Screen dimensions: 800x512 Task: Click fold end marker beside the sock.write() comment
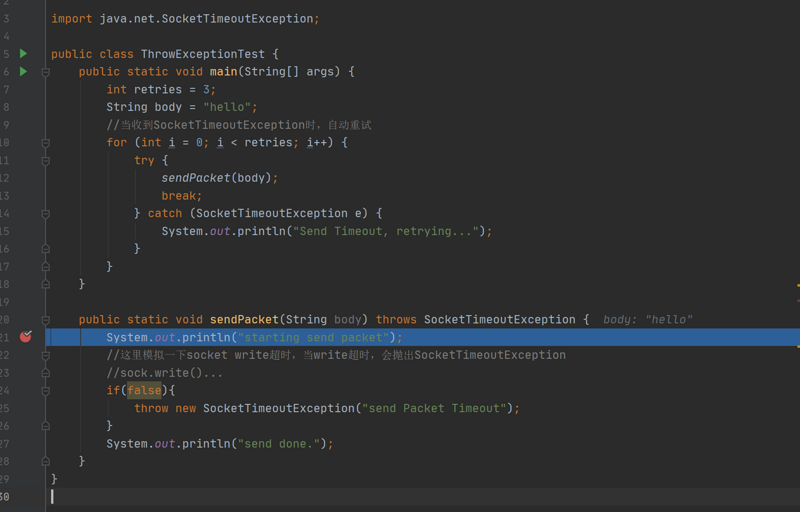pyautogui.click(x=45, y=373)
